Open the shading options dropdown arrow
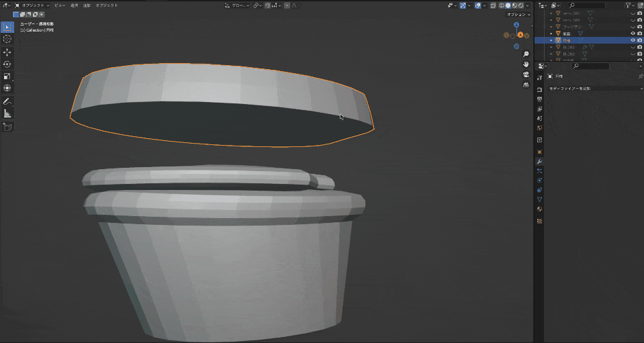This screenshot has height=343, width=644. coord(527,5)
